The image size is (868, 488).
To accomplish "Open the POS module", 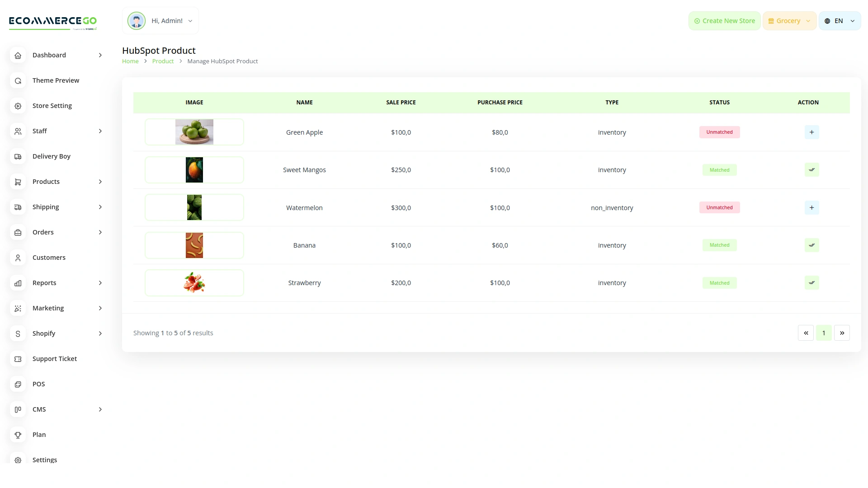I will (38, 384).
